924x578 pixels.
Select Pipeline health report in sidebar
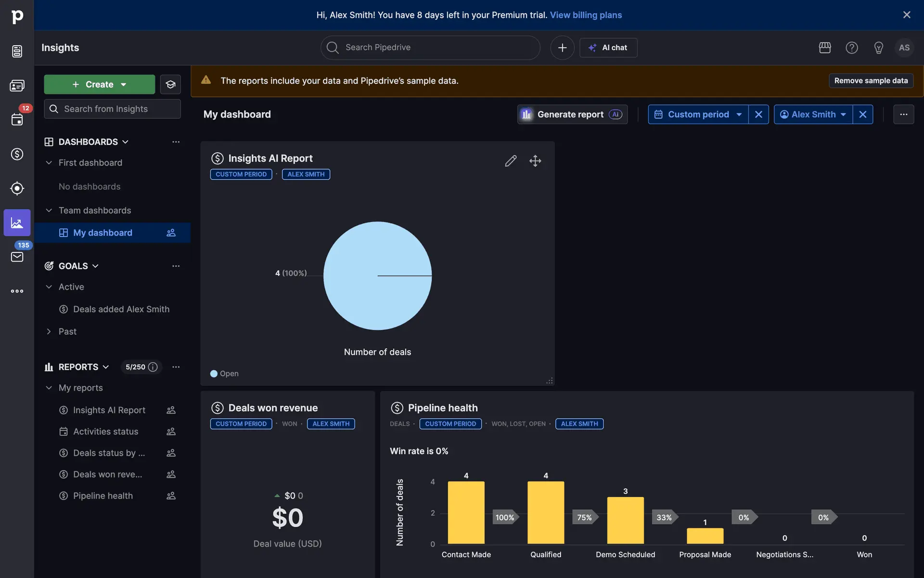coord(103,496)
